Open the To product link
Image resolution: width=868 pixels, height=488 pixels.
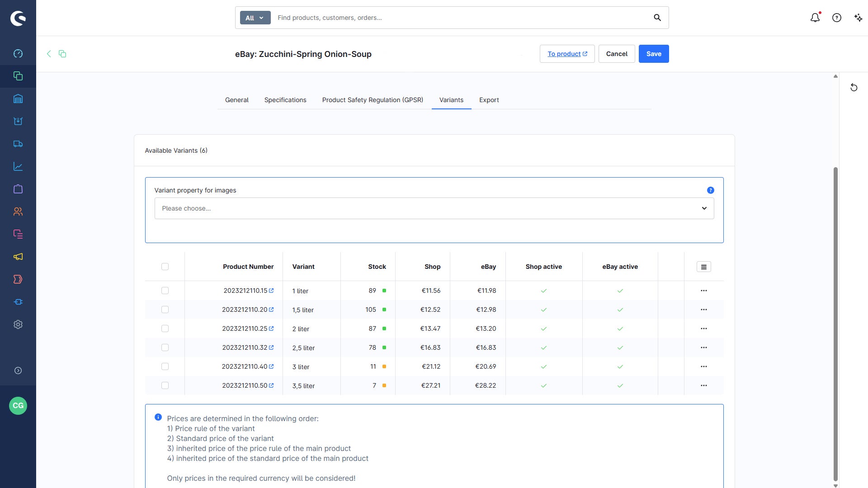pyautogui.click(x=567, y=54)
